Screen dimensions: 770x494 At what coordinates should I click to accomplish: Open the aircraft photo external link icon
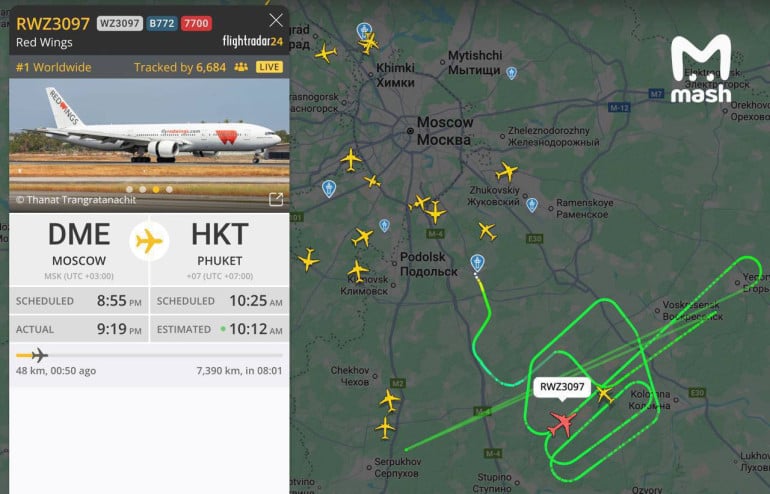coord(276,199)
